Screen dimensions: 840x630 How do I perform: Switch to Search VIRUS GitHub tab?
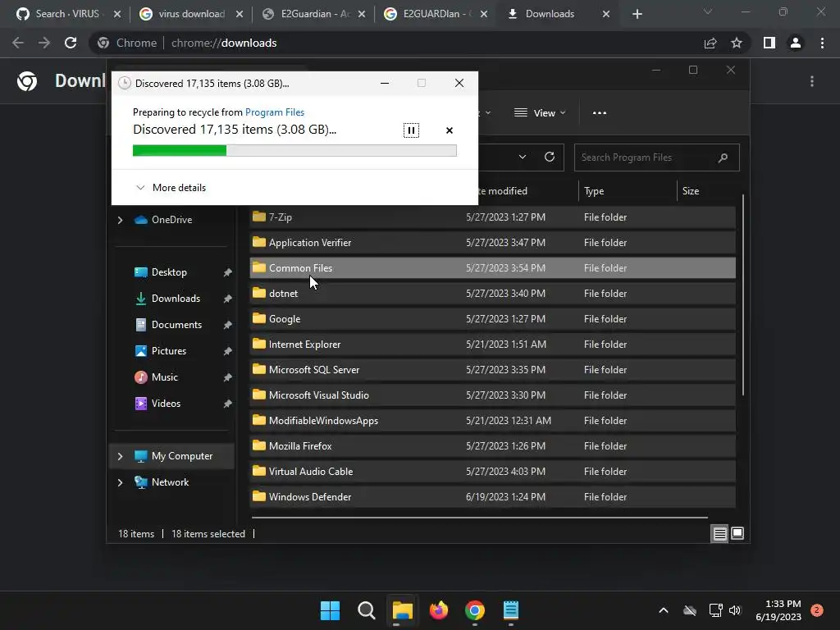click(x=67, y=14)
